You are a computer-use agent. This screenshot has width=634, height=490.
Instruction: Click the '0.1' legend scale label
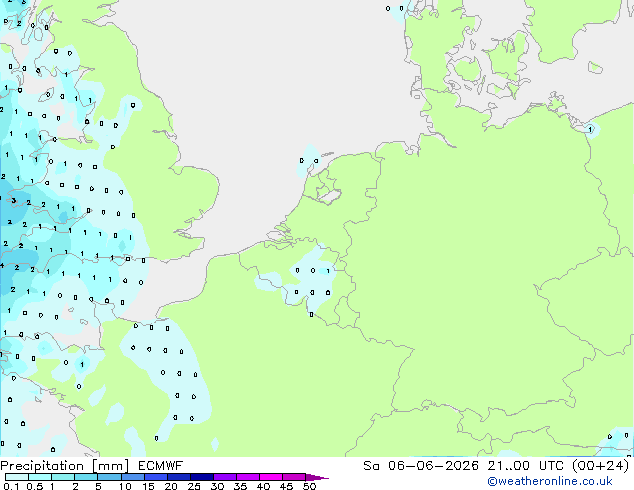click(x=11, y=486)
